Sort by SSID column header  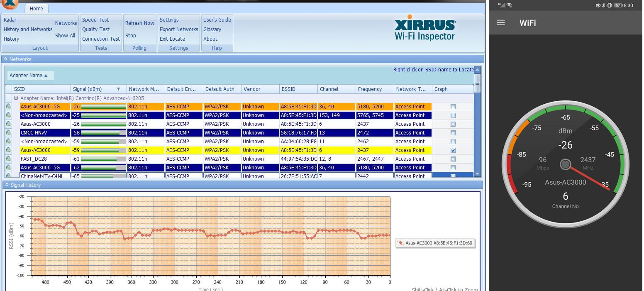[x=41, y=89]
